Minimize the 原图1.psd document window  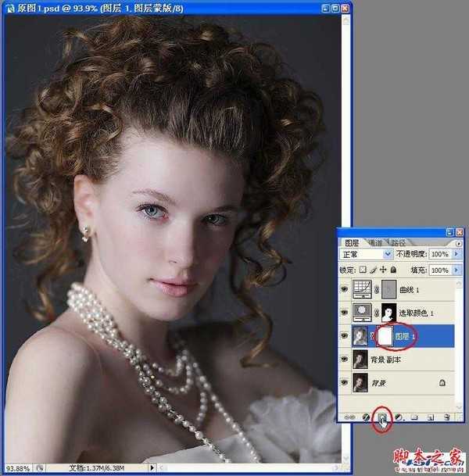click(326, 9)
